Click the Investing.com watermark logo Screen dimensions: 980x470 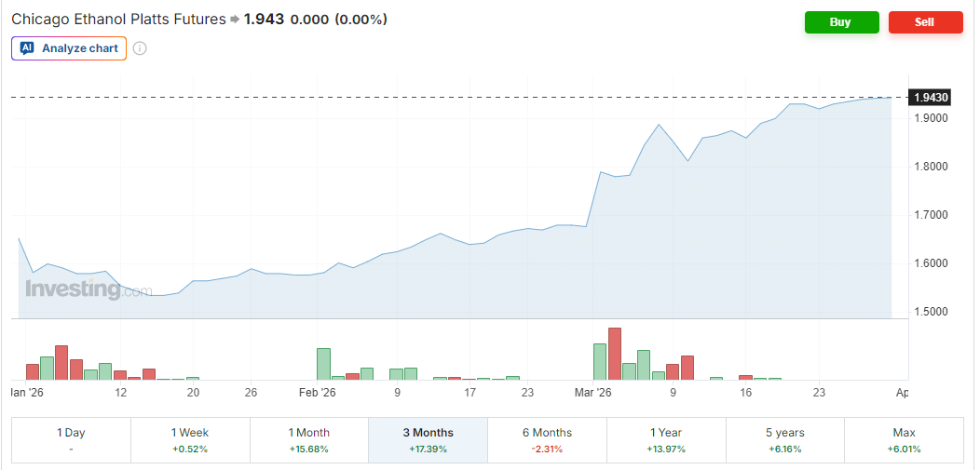pyautogui.click(x=88, y=289)
